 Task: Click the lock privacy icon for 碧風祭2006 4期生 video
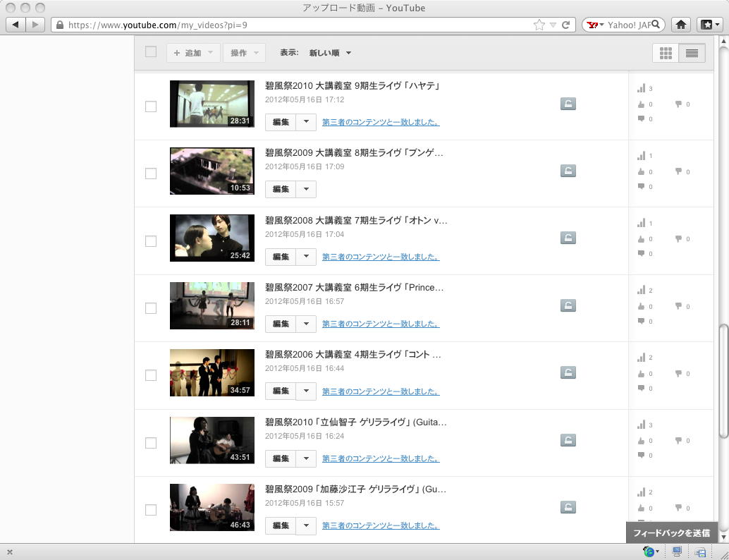point(568,372)
